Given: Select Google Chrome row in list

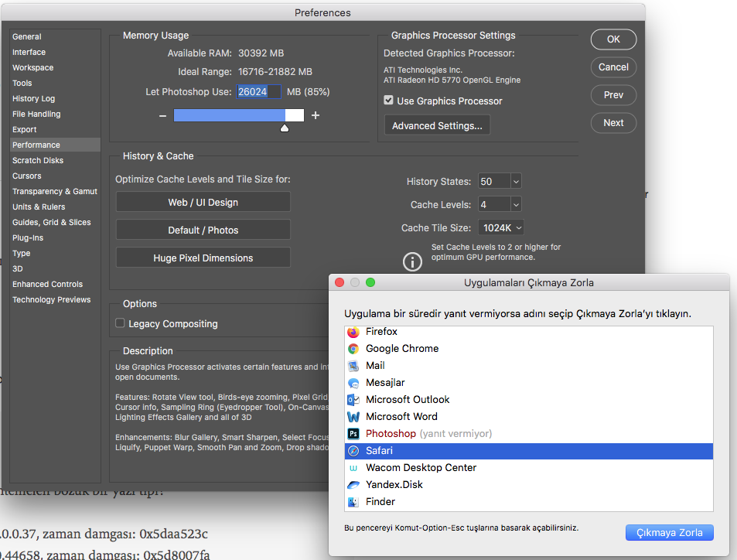Looking at the screenshot, I should (529, 349).
